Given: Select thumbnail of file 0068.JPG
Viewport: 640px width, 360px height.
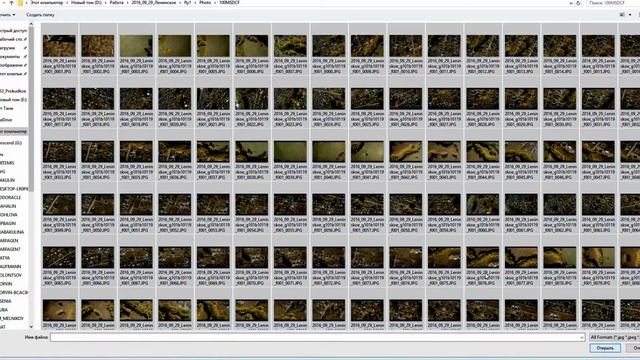Looking at the screenshot, I should 175,258.
